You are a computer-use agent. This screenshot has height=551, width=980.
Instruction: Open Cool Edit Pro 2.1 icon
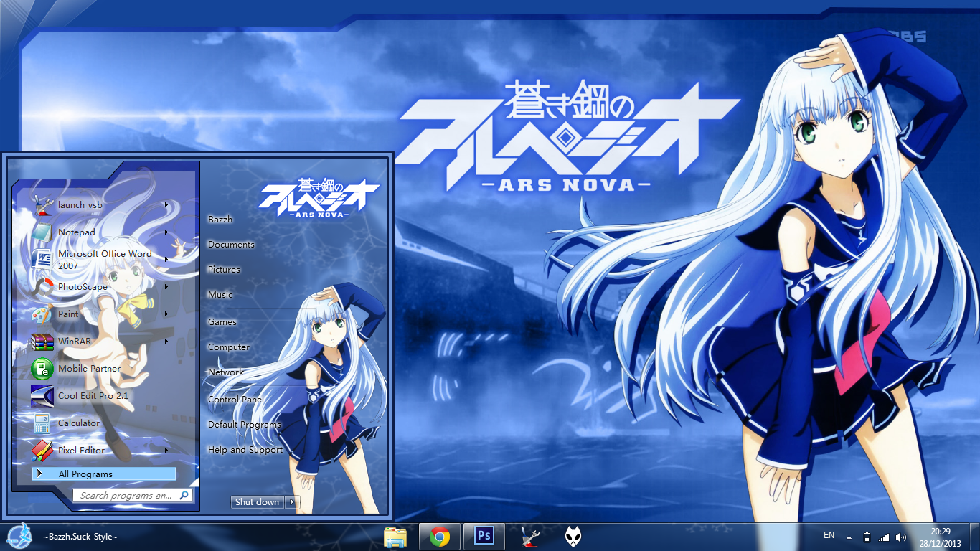pyautogui.click(x=42, y=396)
